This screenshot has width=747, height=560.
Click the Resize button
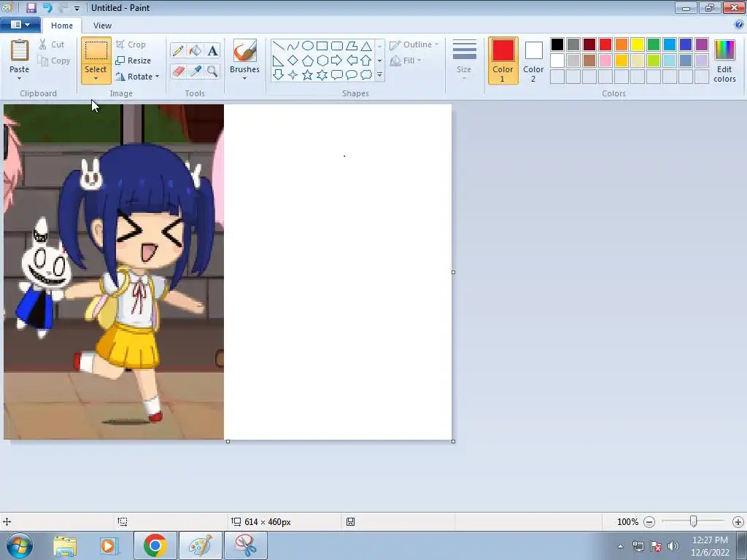tap(133, 61)
